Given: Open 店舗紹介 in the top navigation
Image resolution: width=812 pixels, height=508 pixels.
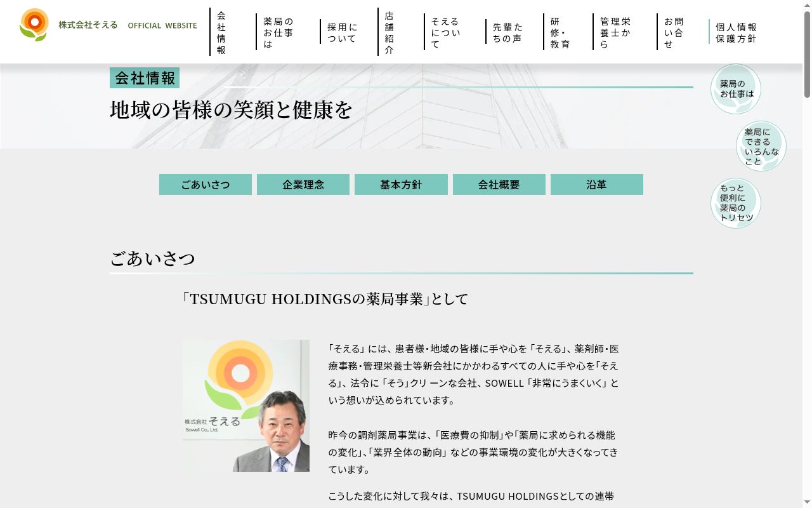Looking at the screenshot, I should coord(389,32).
